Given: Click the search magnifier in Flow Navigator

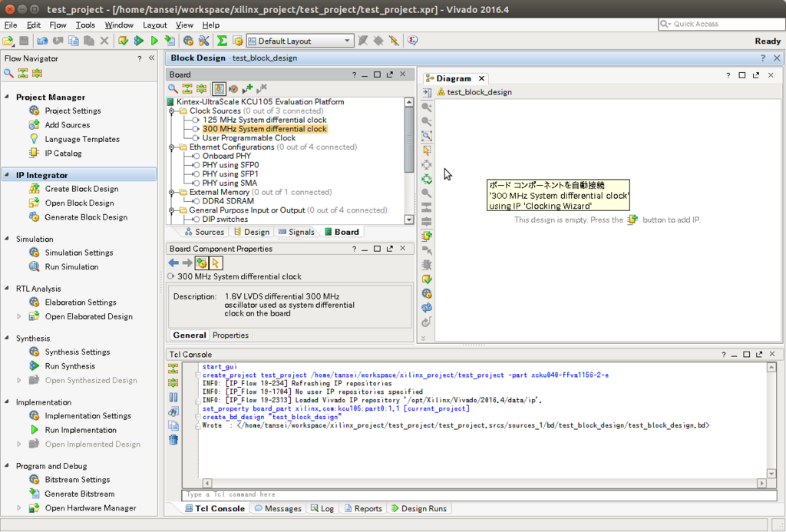Looking at the screenshot, I should 8,74.
